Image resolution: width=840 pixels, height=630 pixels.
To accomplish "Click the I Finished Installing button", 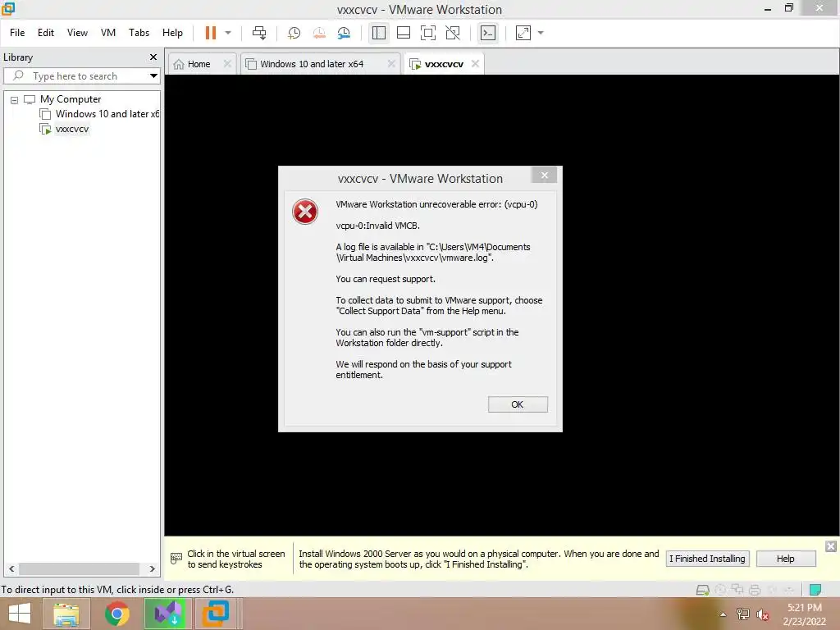I will click(707, 559).
